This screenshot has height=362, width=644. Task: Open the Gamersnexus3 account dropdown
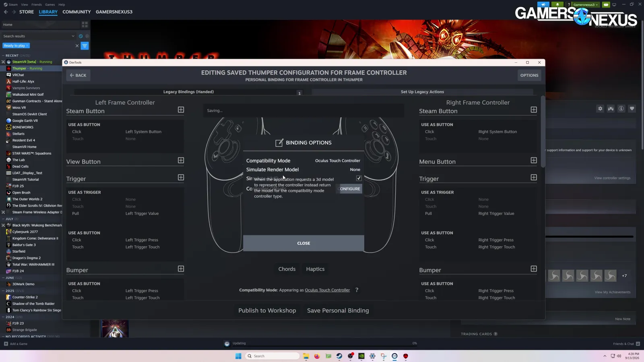[586, 5]
